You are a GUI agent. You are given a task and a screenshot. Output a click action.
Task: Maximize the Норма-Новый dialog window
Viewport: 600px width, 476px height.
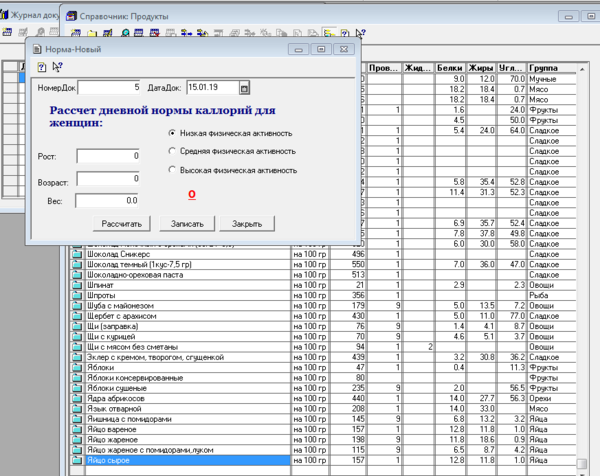coord(321,49)
